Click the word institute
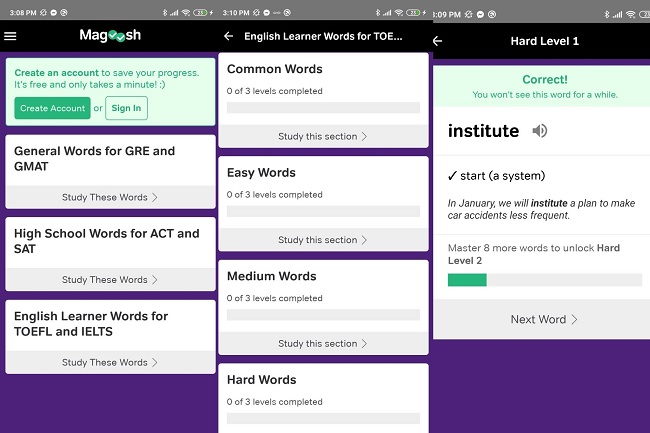 [x=483, y=131]
